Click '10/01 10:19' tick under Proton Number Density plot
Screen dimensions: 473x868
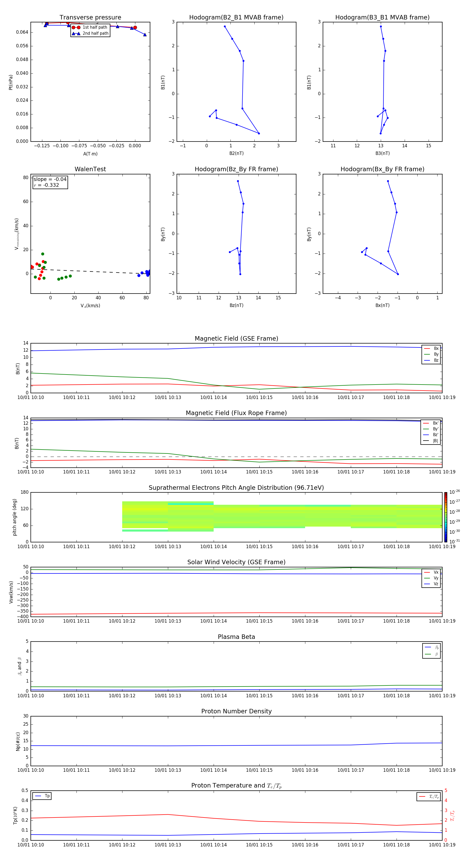(442, 770)
